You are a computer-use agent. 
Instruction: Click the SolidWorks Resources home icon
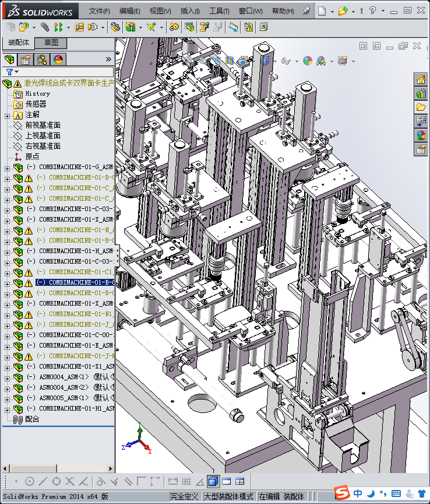(x=421, y=80)
